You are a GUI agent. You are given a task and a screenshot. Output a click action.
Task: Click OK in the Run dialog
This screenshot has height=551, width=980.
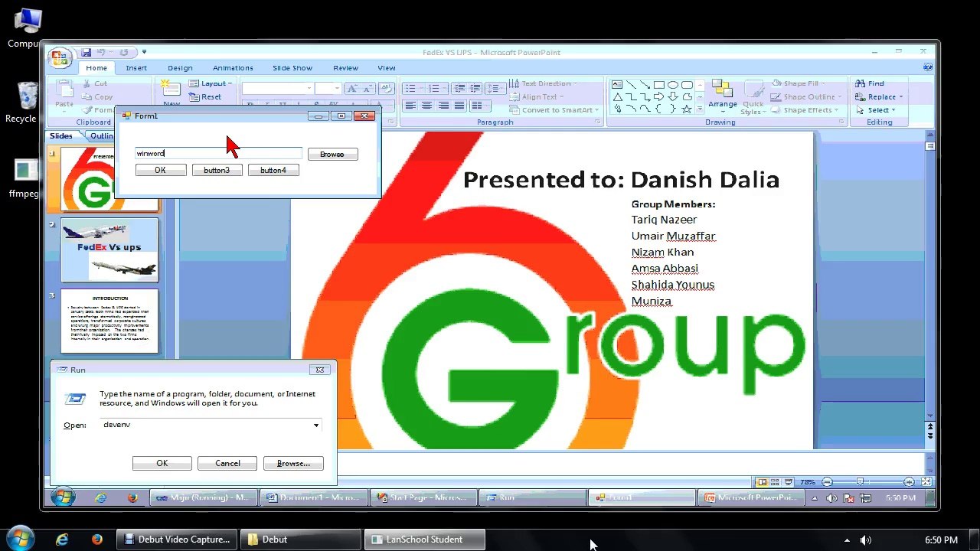162,463
